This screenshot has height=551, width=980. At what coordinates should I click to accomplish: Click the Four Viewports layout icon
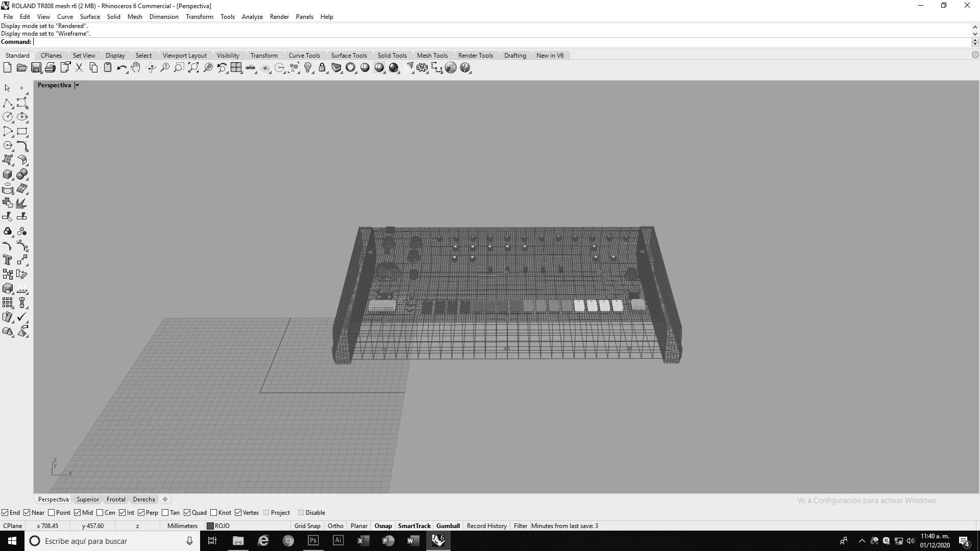click(x=236, y=67)
